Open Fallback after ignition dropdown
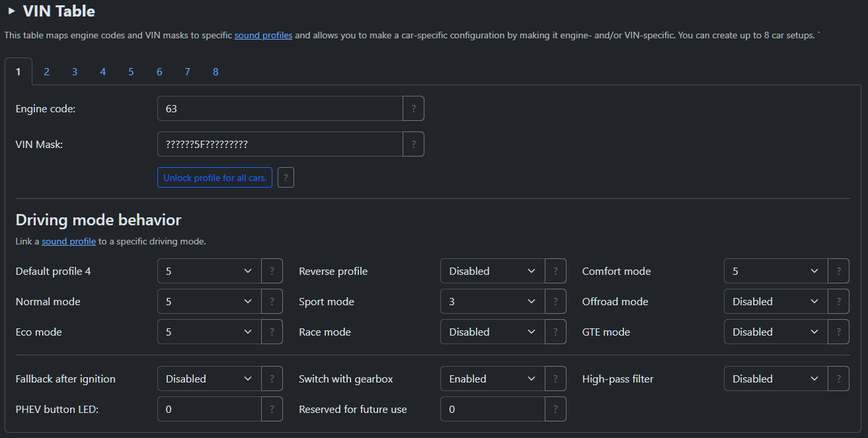The height and width of the screenshot is (438, 868). [x=210, y=379]
